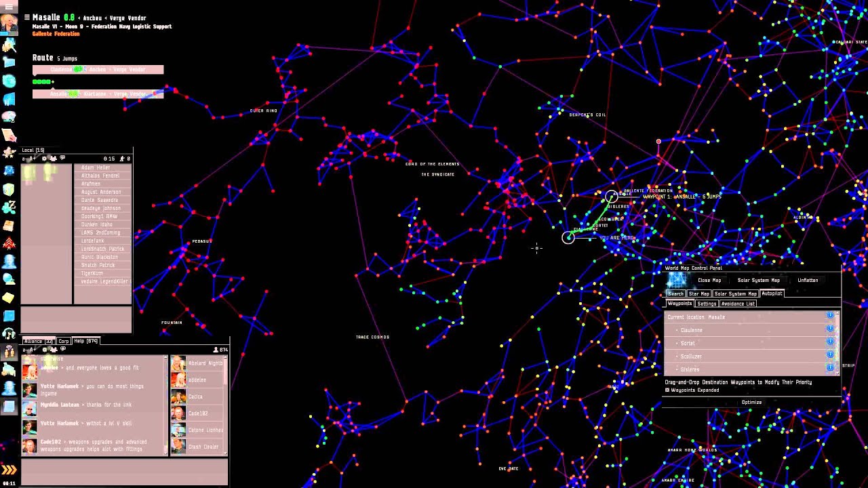This screenshot has width=868, height=488.
Task: Switch to the Star Map tab
Action: click(699, 293)
